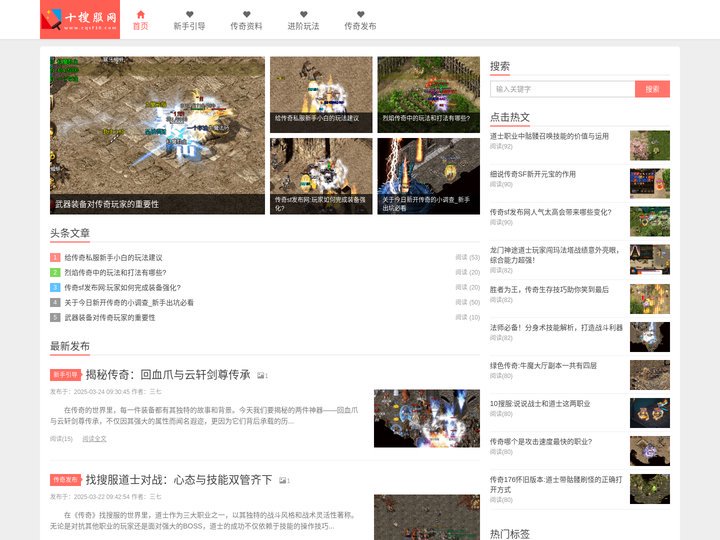Viewport: 720px width, 540px height.
Task: Open hot article 龙门神途道士玩家闯玛法塔战绩意外亮眼
Action: pyautogui.click(x=555, y=255)
